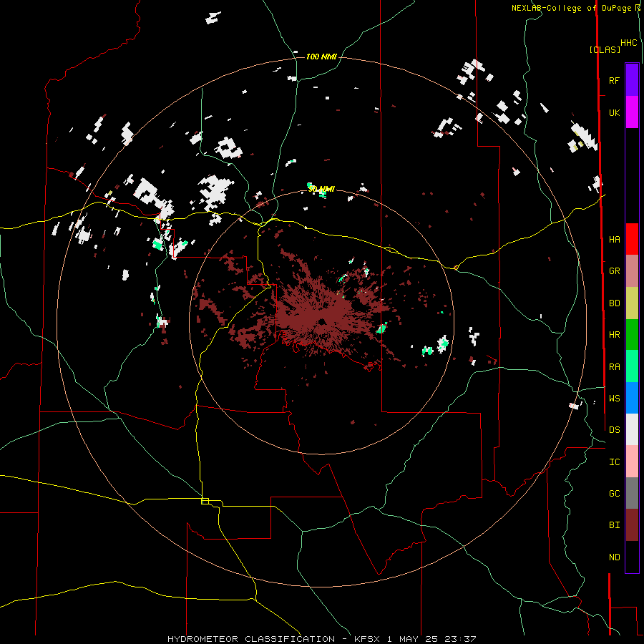
Task: Click the DS legend label
Action: coord(614,430)
